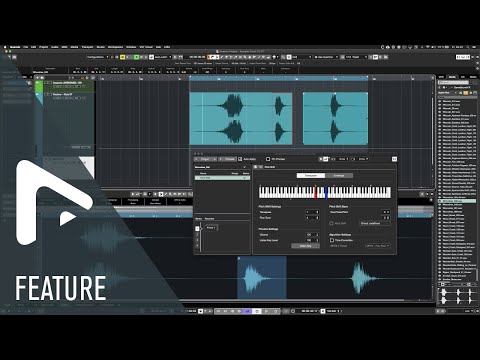
Task: Click the waveform preview in media browser
Action: coord(457,296)
